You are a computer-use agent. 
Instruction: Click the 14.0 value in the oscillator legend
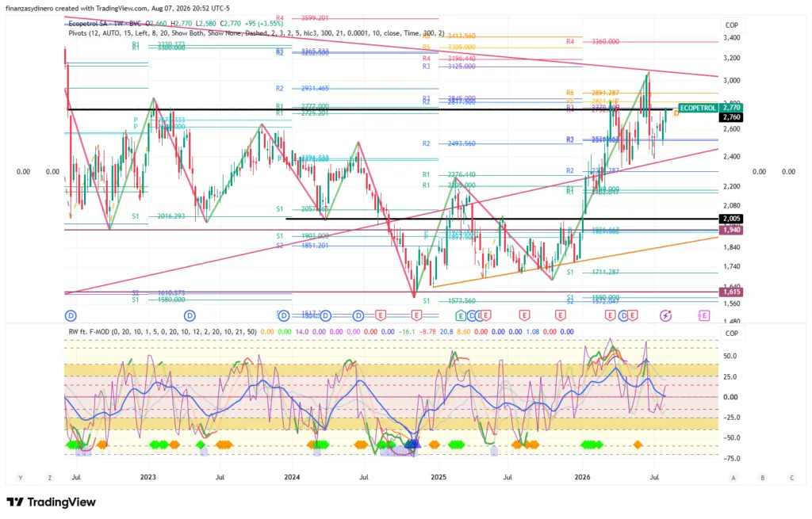coord(302,332)
